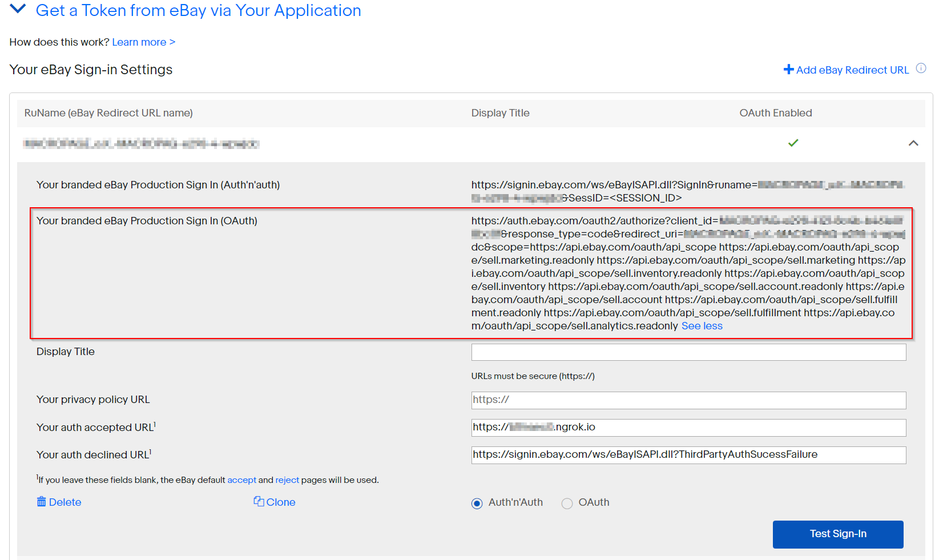Click the 'Your auth declined URL' label
The height and width of the screenshot is (560, 935).
(x=94, y=454)
